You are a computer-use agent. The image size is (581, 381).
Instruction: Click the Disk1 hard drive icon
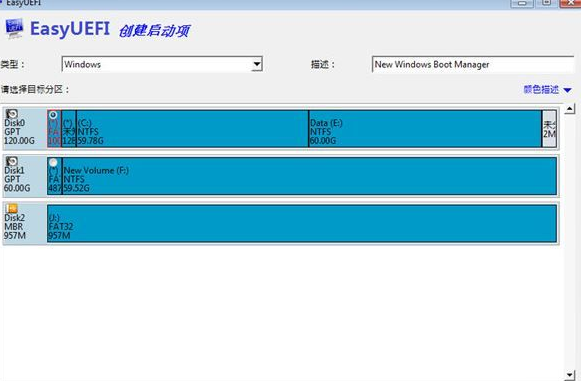tap(12, 161)
